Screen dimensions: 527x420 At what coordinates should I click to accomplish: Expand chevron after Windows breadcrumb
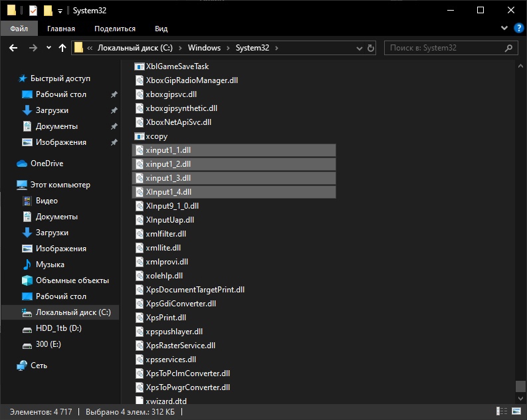pyautogui.click(x=228, y=49)
